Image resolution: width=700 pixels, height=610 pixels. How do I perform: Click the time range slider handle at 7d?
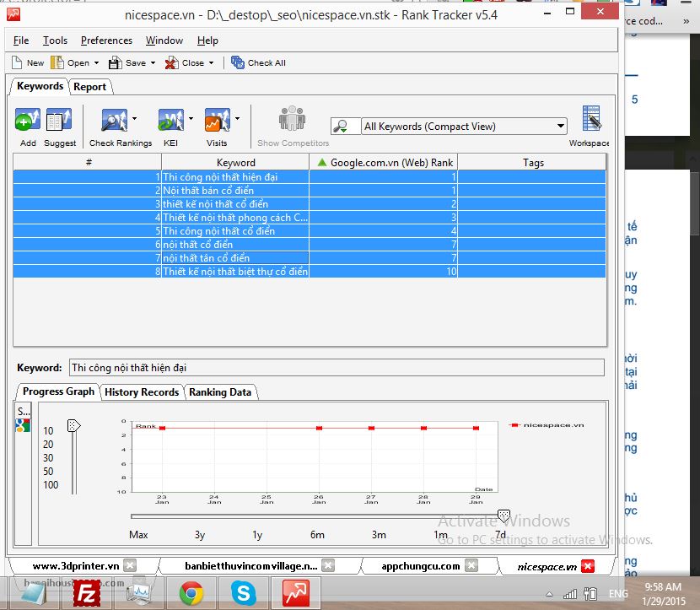tap(503, 516)
